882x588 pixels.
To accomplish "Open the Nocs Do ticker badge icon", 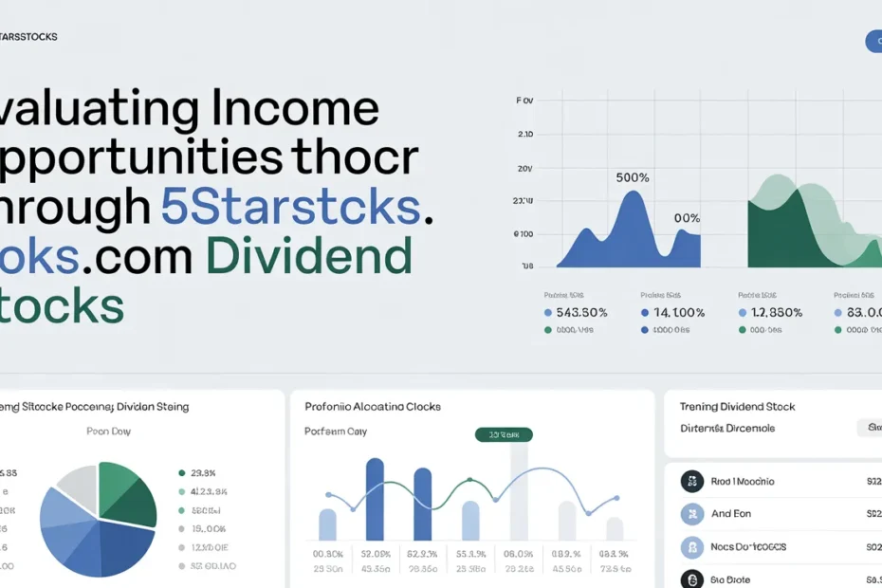I will [x=692, y=546].
